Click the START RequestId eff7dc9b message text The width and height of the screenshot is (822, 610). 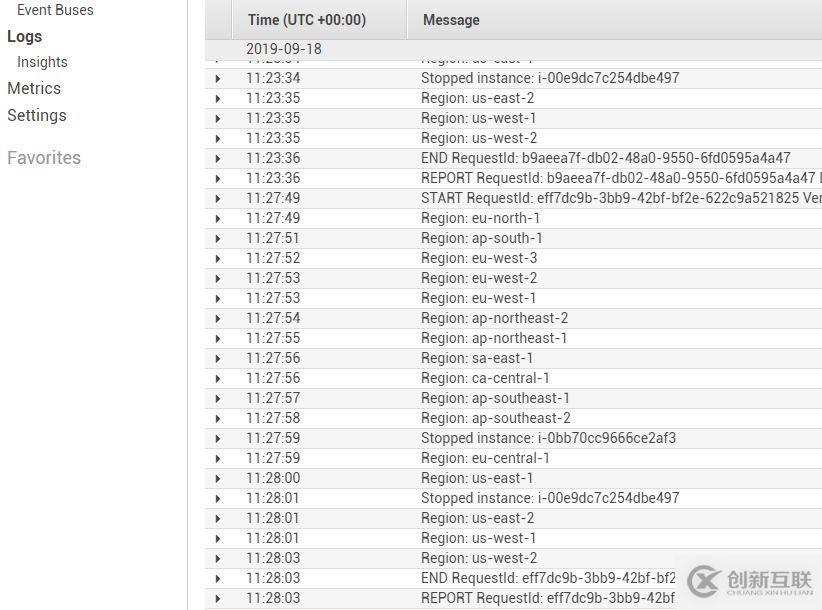tap(621, 198)
